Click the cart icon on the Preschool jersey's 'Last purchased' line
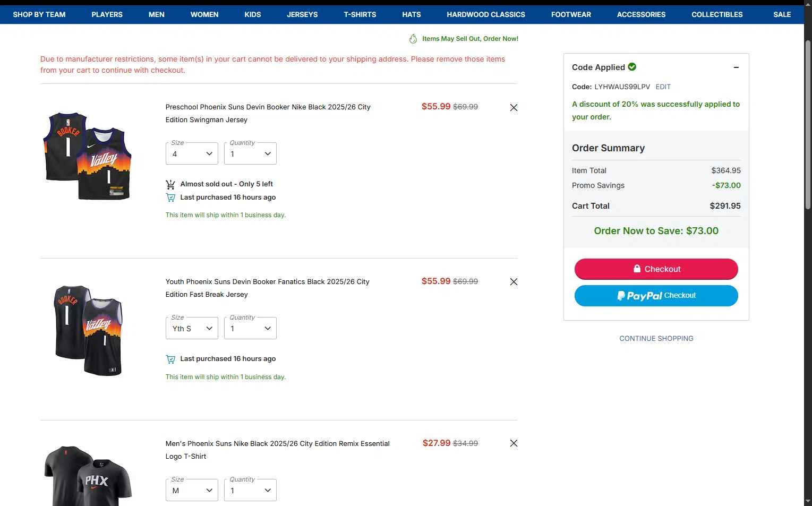This screenshot has height=506, width=812. (170, 198)
